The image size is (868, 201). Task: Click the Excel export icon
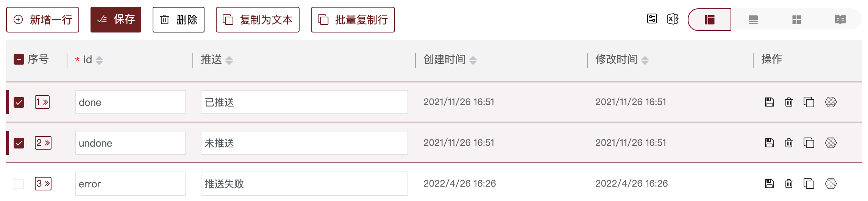tap(673, 19)
